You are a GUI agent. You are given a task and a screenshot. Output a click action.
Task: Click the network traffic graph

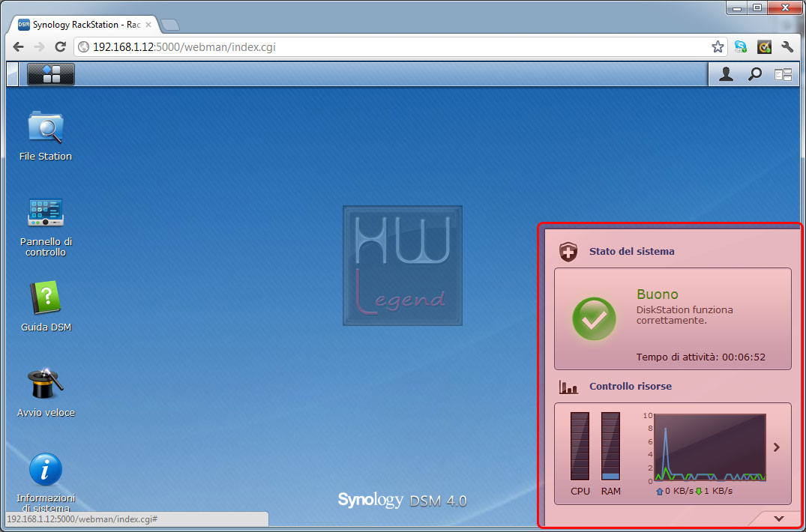[709, 448]
